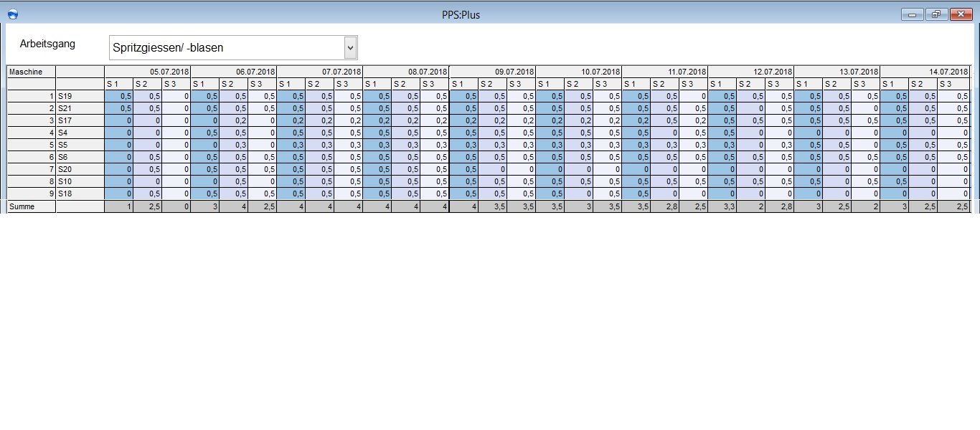The height and width of the screenshot is (430, 980).
Task: Select the S 1 shift header under 11.07.2018
Action: [x=636, y=84]
